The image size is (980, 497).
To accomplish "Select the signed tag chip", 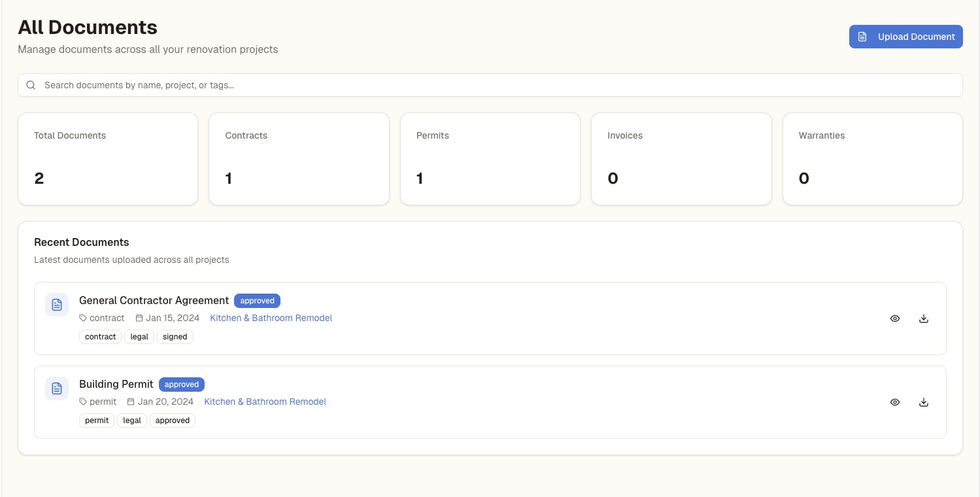I will [x=175, y=336].
